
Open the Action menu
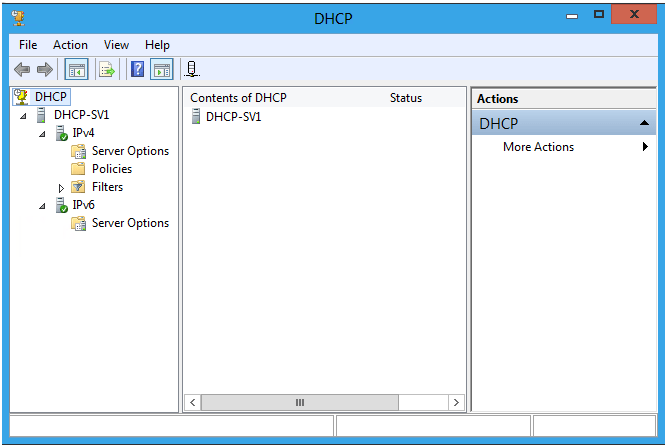(70, 45)
